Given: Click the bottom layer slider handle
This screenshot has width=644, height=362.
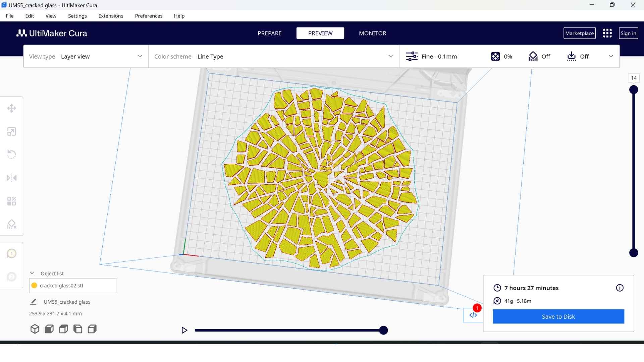Looking at the screenshot, I should point(634,253).
